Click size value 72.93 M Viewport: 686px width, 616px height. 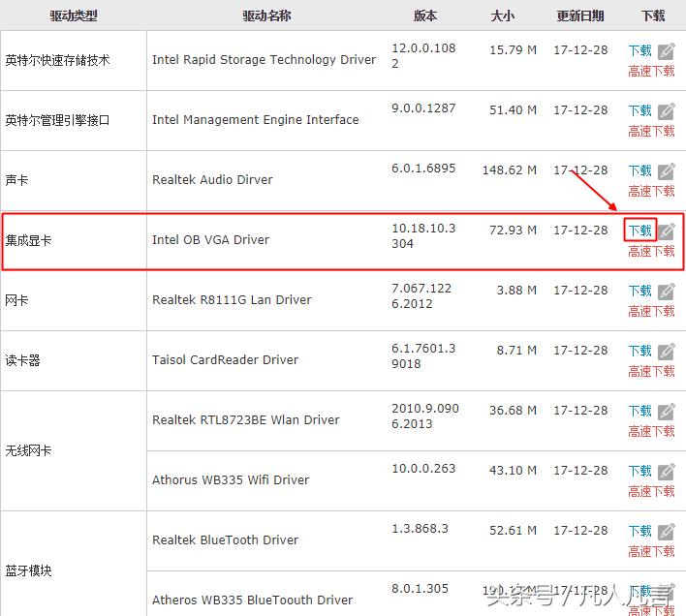513,230
